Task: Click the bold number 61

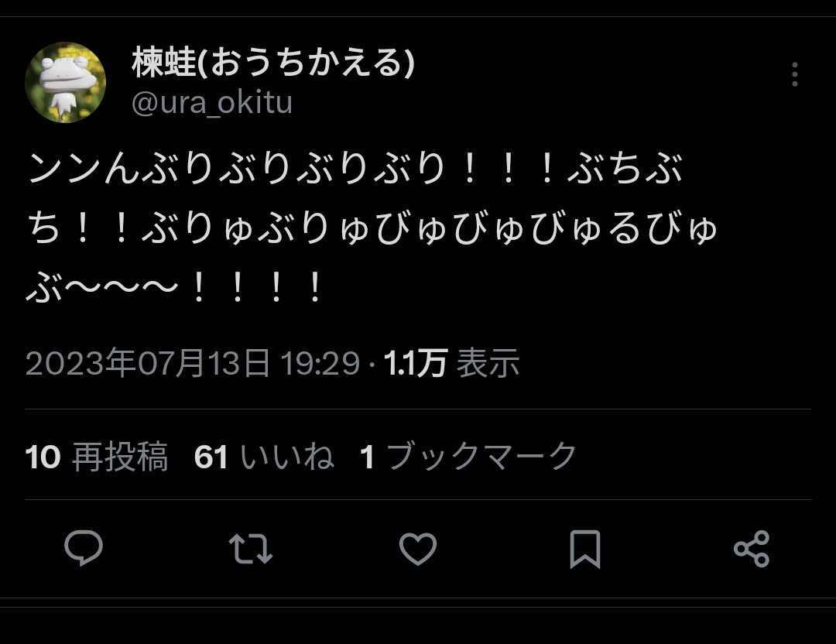Action: click(x=211, y=457)
